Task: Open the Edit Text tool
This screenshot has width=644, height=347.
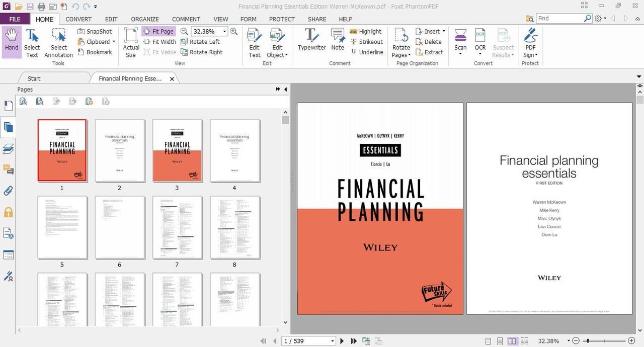Action: pyautogui.click(x=255, y=42)
